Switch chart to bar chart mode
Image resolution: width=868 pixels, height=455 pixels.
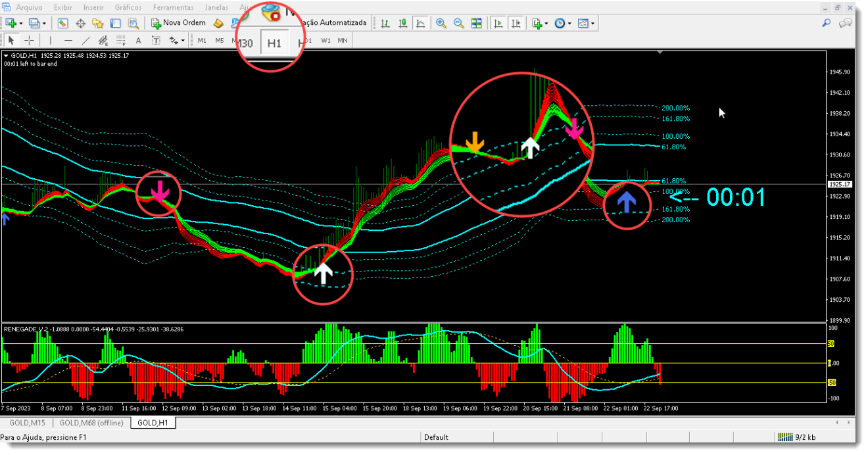tap(385, 23)
